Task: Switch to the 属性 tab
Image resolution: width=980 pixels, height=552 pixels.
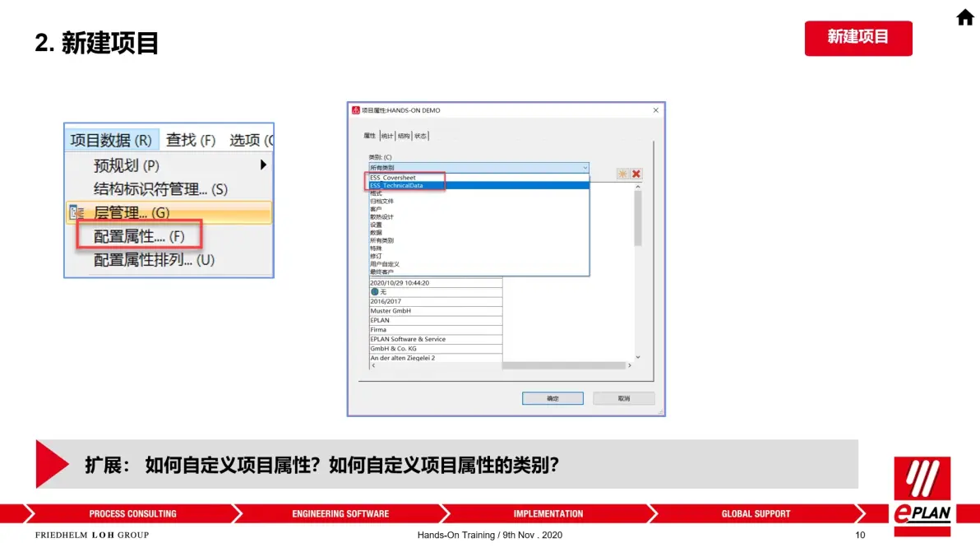Action: [370, 136]
